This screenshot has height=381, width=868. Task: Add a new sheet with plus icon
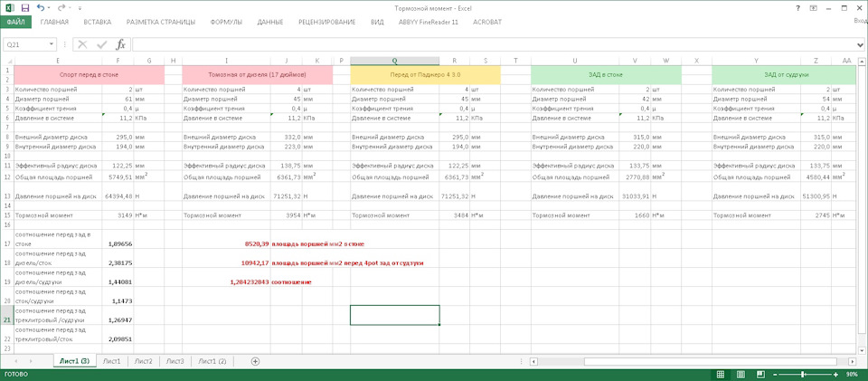coord(256,361)
